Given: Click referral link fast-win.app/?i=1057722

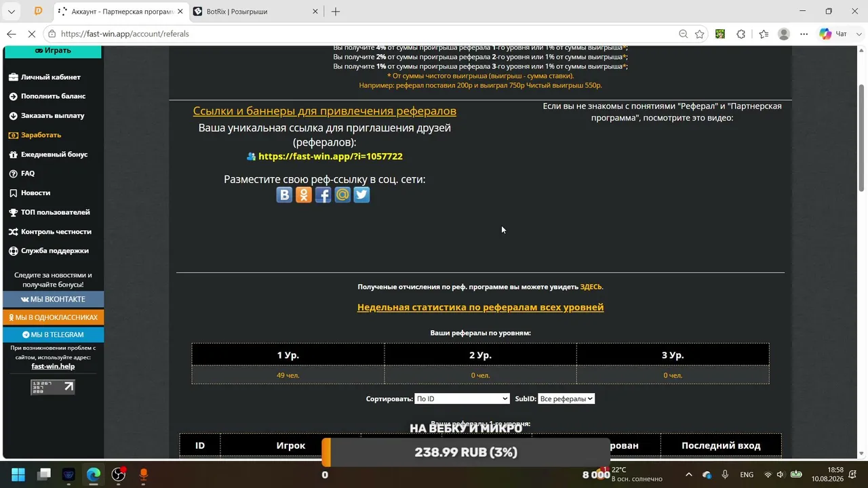Looking at the screenshot, I should (330, 157).
